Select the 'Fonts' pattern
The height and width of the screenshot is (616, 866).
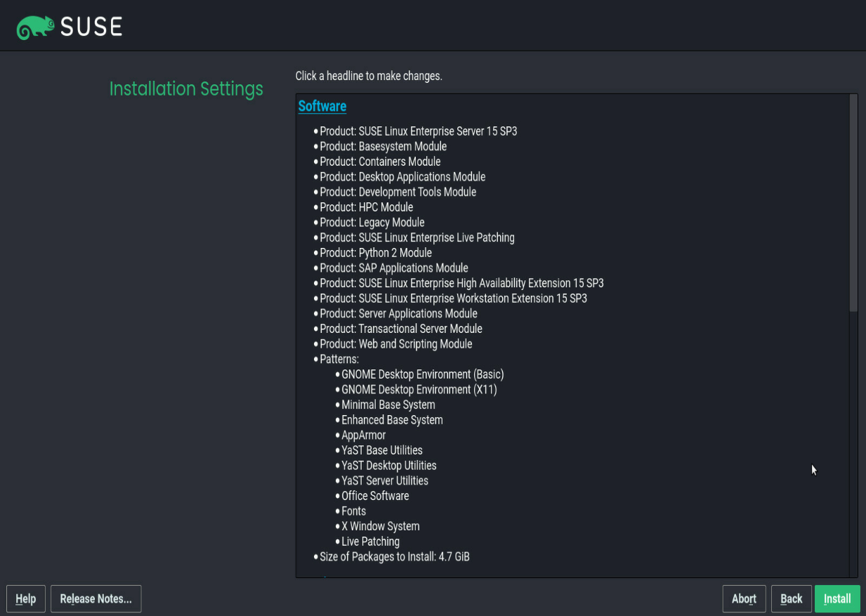click(354, 511)
